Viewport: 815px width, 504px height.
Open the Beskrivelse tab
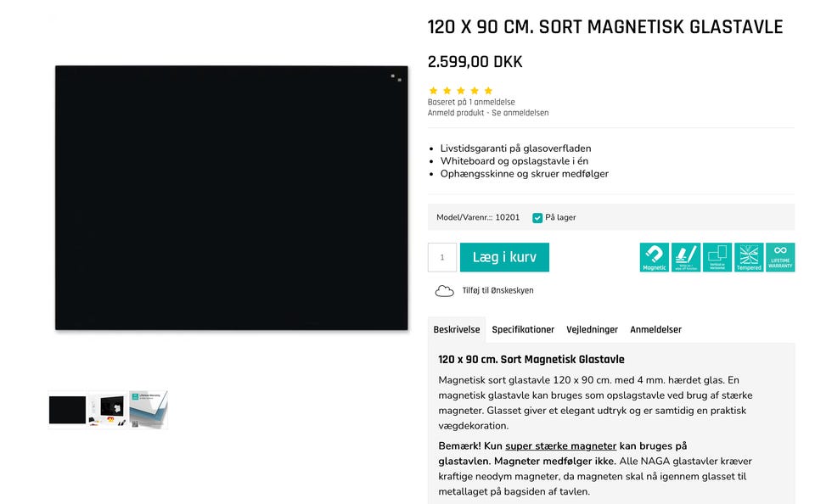pyautogui.click(x=457, y=329)
